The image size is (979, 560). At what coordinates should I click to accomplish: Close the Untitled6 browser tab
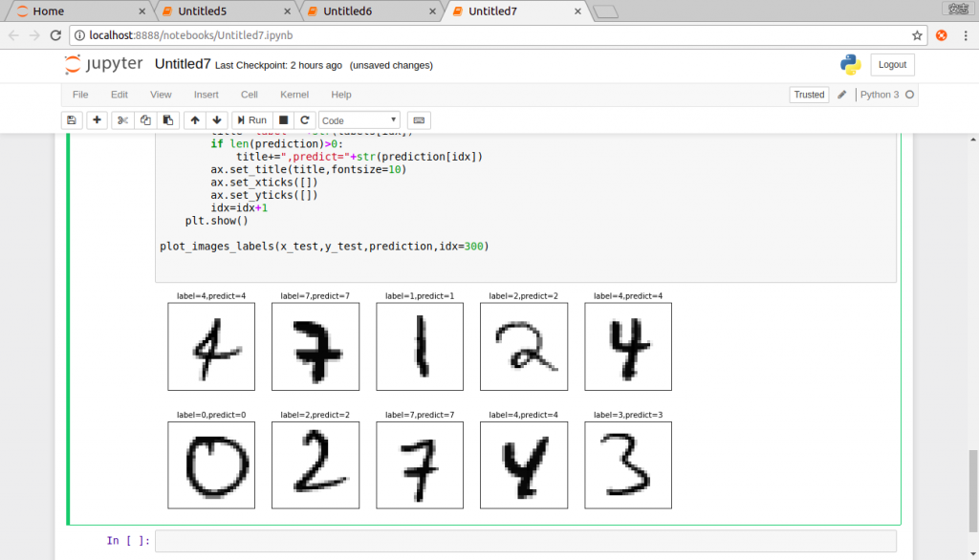click(432, 11)
